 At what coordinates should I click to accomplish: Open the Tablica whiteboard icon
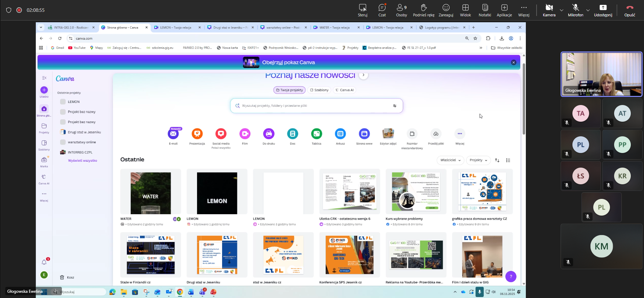316,134
